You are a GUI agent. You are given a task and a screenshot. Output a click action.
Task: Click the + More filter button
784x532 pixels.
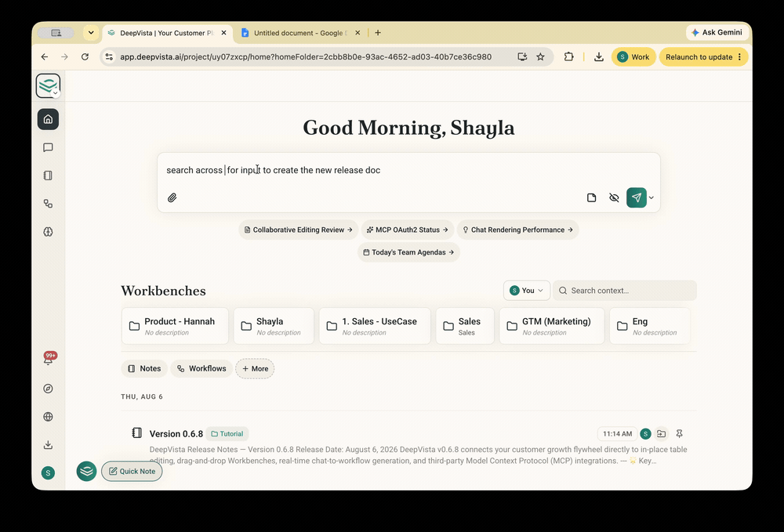click(x=255, y=369)
